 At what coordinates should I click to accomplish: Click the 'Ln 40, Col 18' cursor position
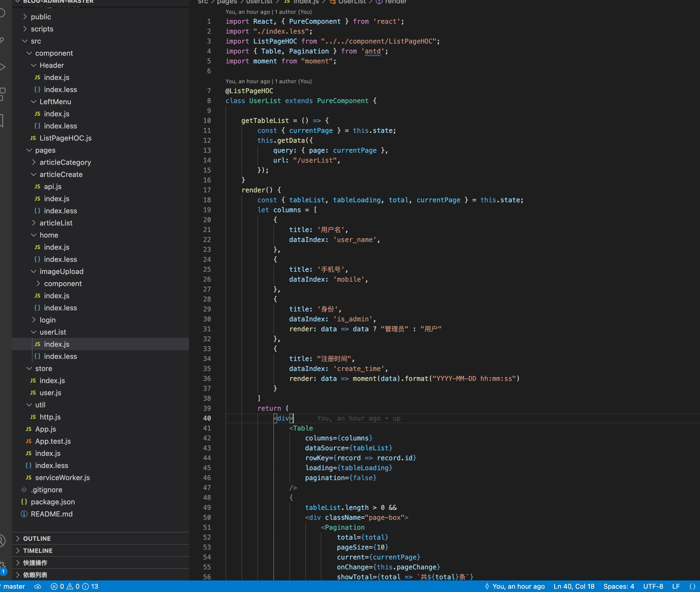pyautogui.click(x=574, y=586)
